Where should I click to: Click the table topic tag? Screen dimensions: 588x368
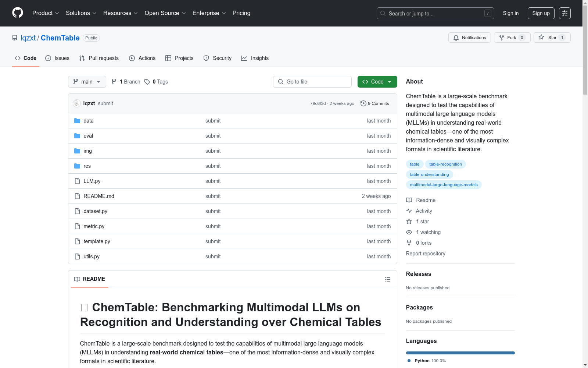coord(415,164)
